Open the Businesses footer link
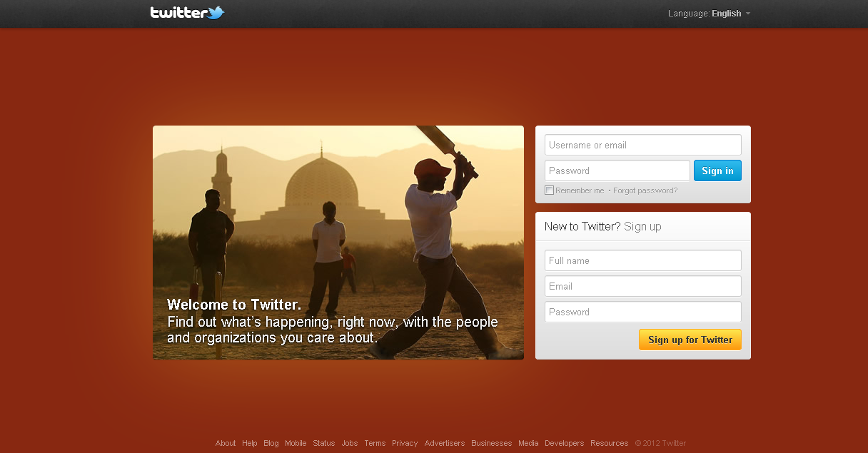The width and height of the screenshot is (868, 453). tap(491, 443)
